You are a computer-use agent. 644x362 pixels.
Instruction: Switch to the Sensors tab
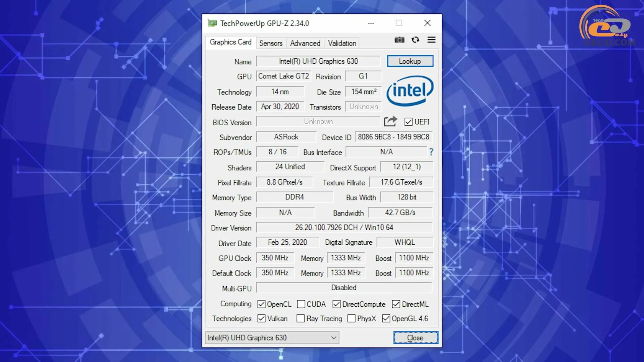(x=271, y=43)
